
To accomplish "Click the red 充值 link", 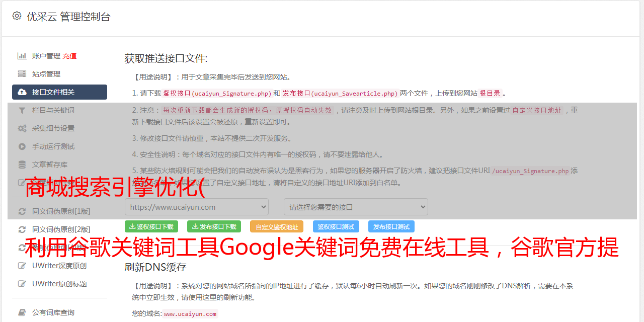I will [x=69, y=56].
